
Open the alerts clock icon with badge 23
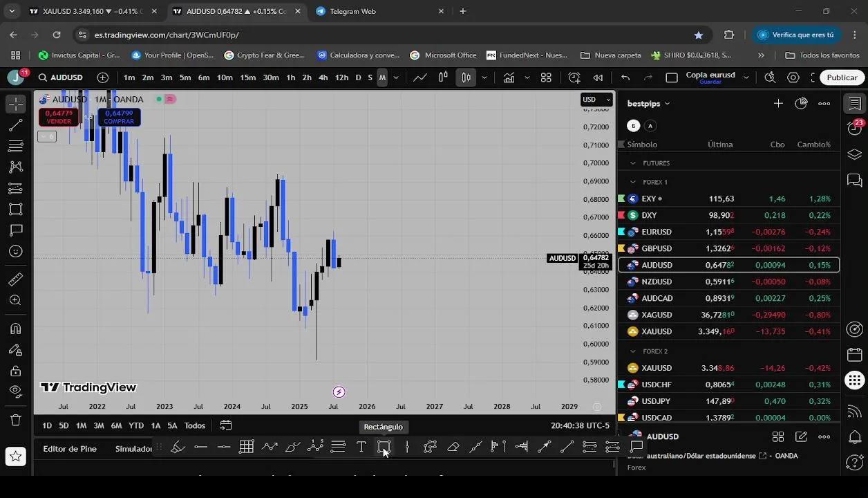pos(855,128)
